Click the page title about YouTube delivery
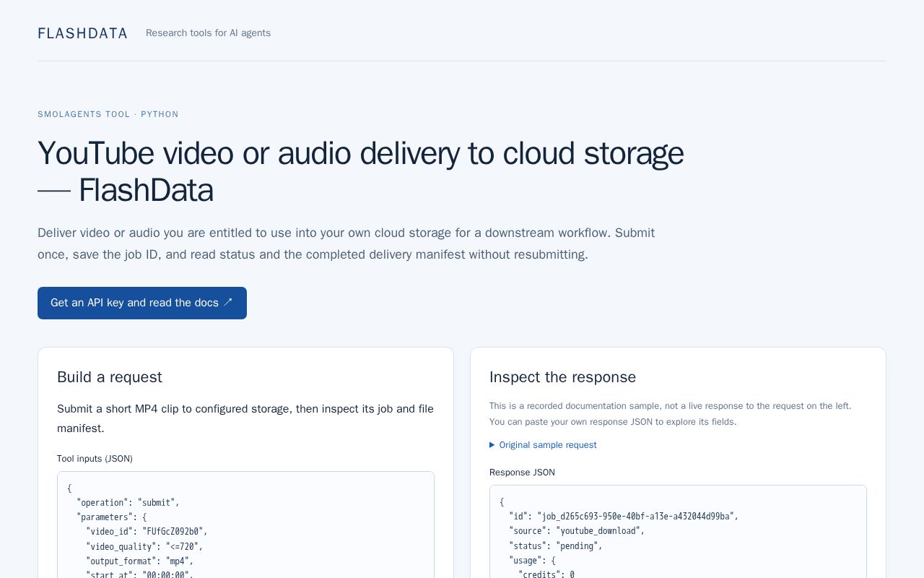Image resolution: width=924 pixels, height=578 pixels. 360,172
